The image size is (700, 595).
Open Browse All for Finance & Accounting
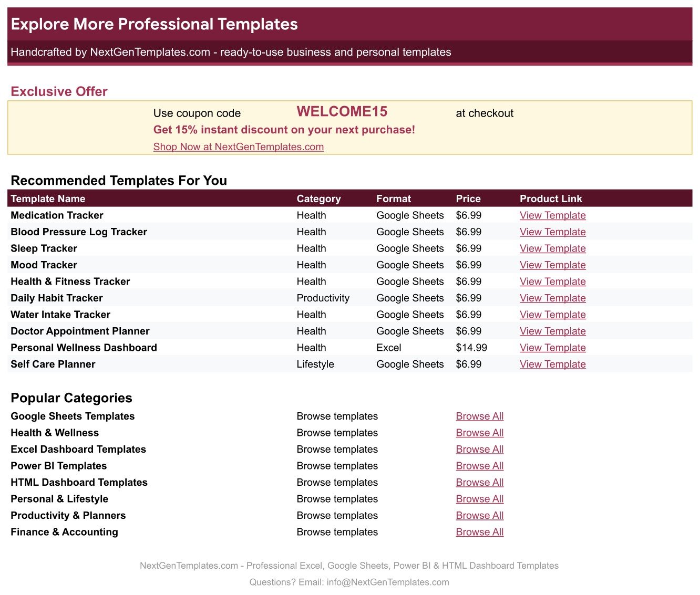(x=480, y=532)
